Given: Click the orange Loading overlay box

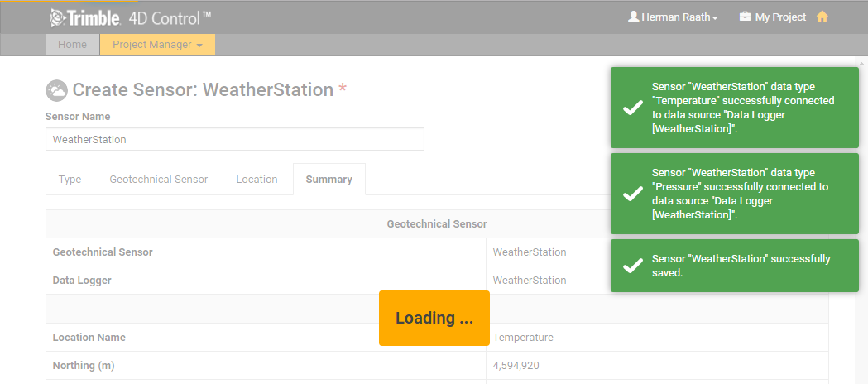Looking at the screenshot, I should click(x=434, y=318).
